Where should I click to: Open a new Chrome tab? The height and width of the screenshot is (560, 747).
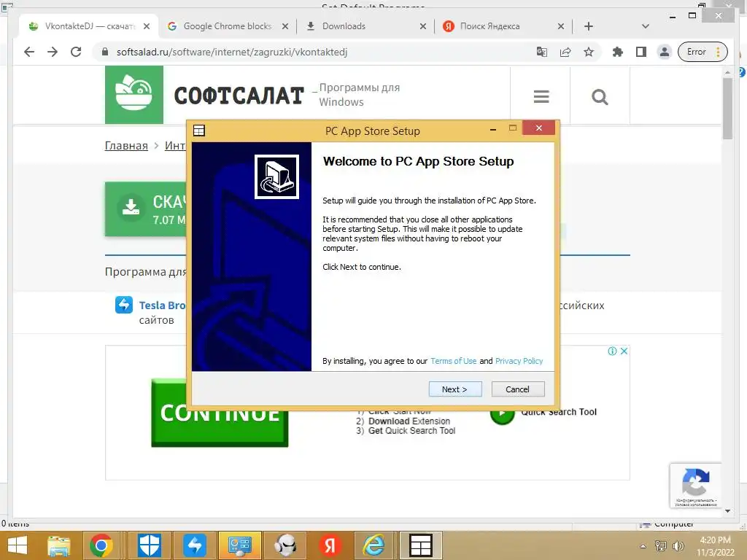click(x=589, y=26)
